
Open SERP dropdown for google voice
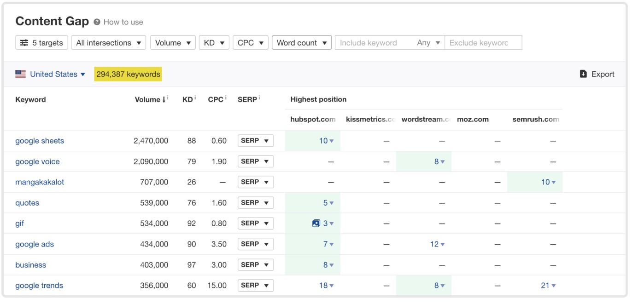(256, 161)
